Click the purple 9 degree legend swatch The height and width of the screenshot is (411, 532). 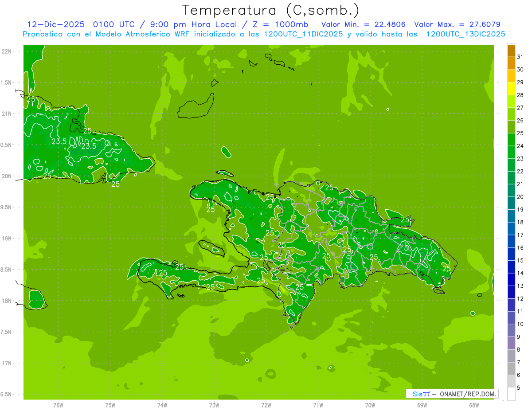pyautogui.click(x=511, y=343)
